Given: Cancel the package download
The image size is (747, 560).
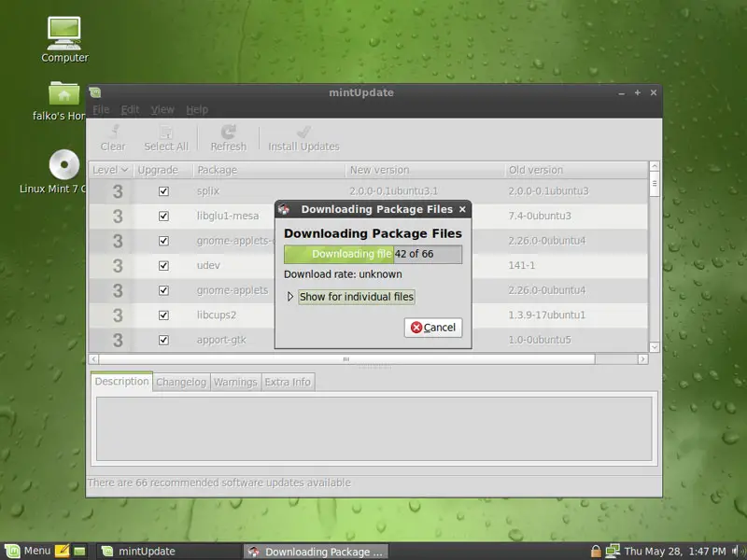Looking at the screenshot, I should (433, 328).
